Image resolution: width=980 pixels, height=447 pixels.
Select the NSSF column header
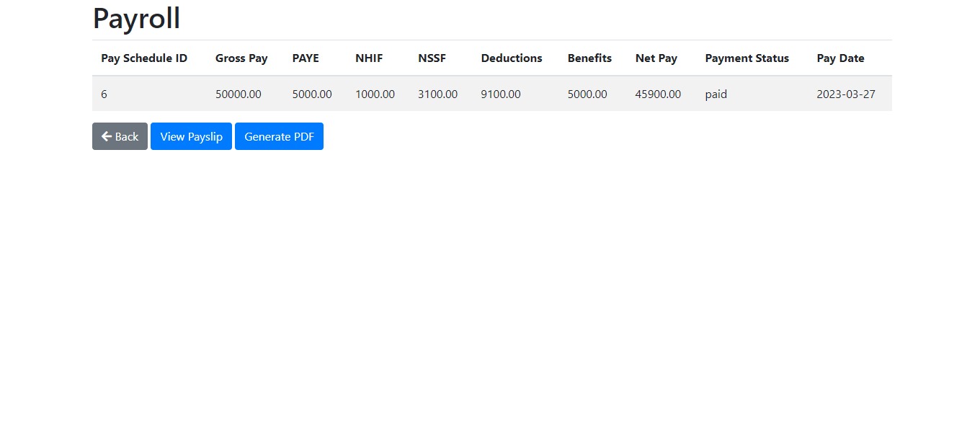432,58
